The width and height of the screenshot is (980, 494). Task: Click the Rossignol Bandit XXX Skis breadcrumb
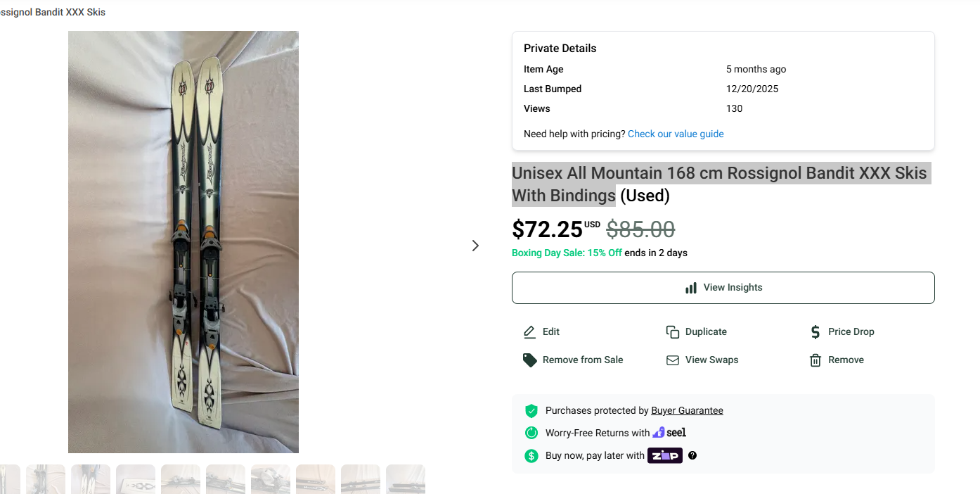(53, 12)
